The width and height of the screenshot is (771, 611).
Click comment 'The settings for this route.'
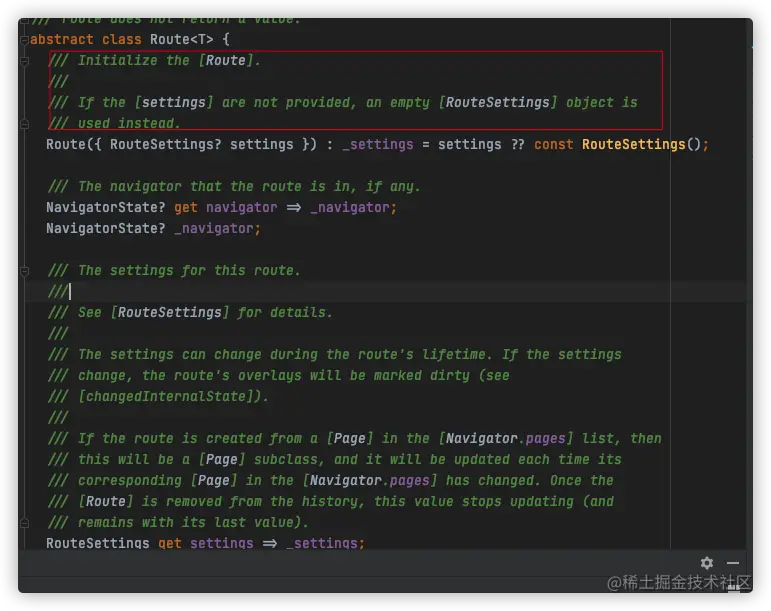(174, 270)
